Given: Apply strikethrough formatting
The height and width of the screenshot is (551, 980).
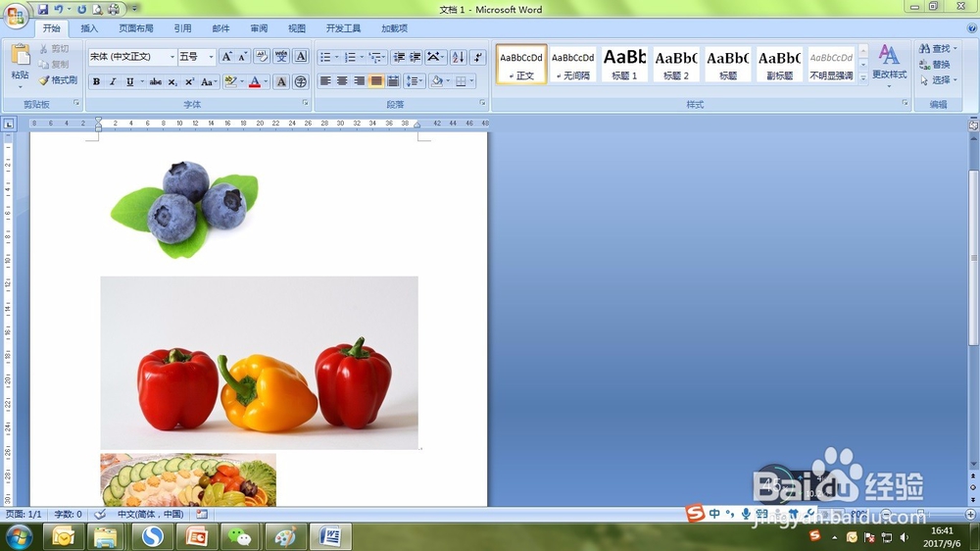Looking at the screenshot, I should click(156, 82).
